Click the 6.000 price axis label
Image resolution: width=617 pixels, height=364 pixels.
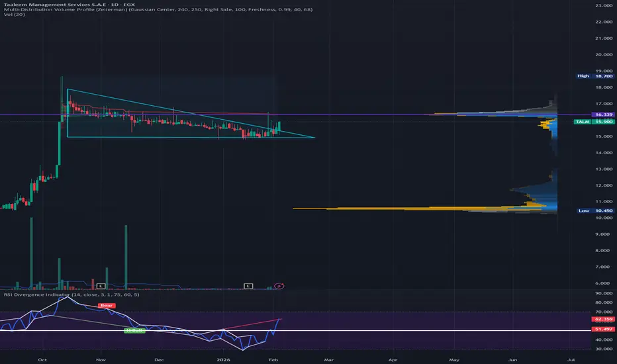pyautogui.click(x=602, y=283)
